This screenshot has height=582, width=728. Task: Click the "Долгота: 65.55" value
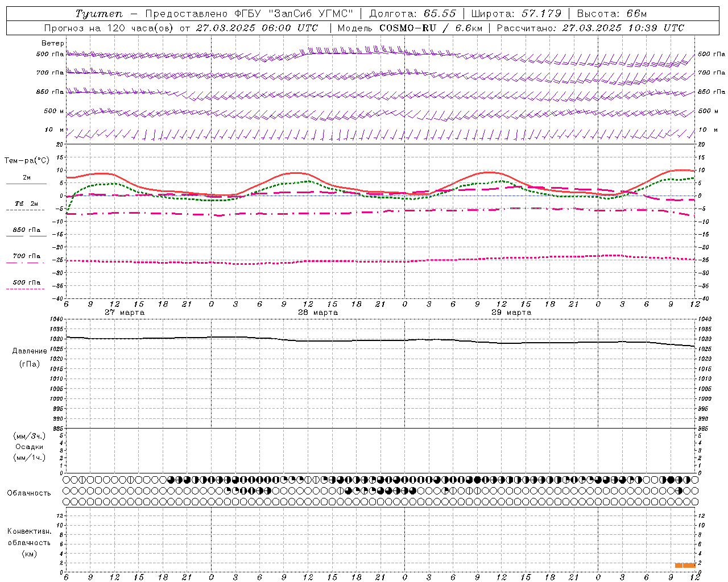pos(412,14)
